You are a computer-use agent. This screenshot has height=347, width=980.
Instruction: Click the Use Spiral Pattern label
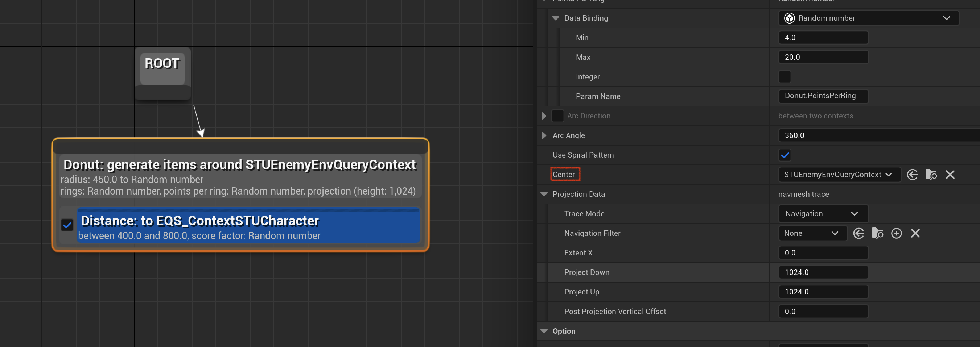[x=583, y=155]
